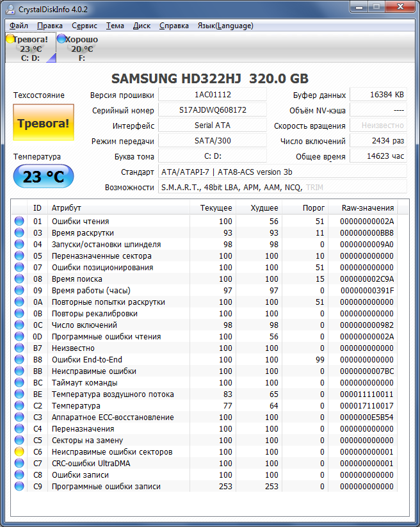Click raw value 00000000391F of Время работы
This screenshot has width=420, height=527.
367,290
